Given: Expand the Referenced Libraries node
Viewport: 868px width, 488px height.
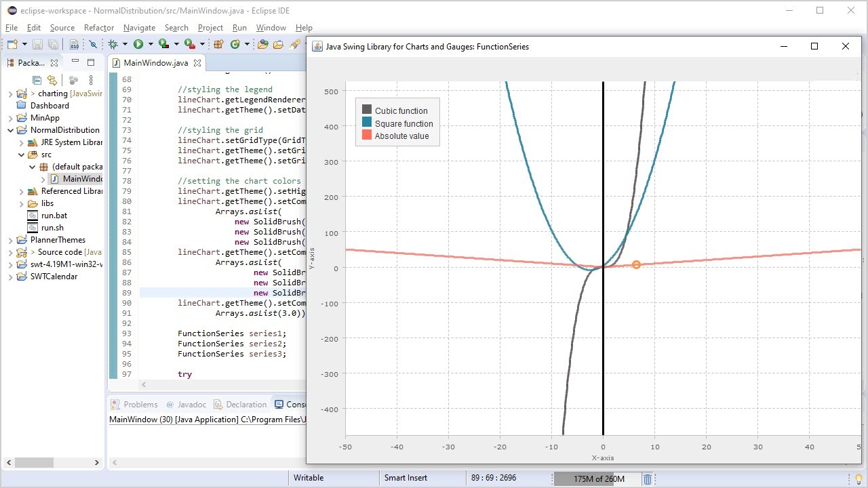Looking at the screenshot, I should click(x=22, y=191).
